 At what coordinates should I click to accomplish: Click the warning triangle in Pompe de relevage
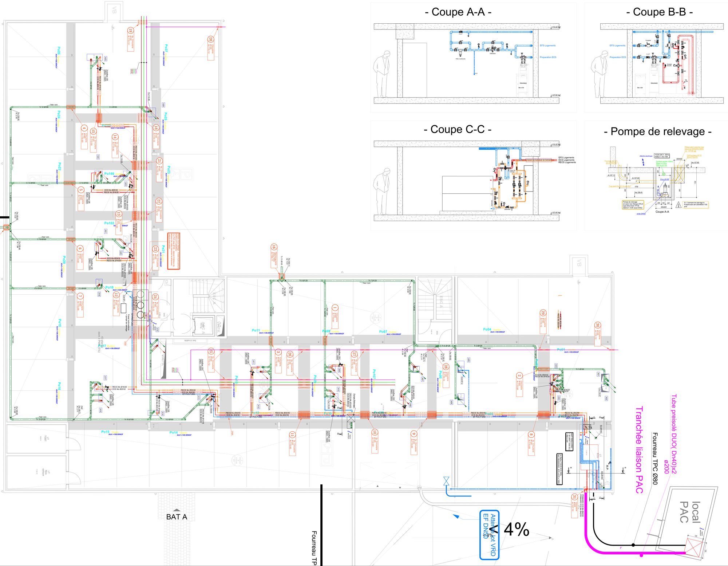coord(678,205)
